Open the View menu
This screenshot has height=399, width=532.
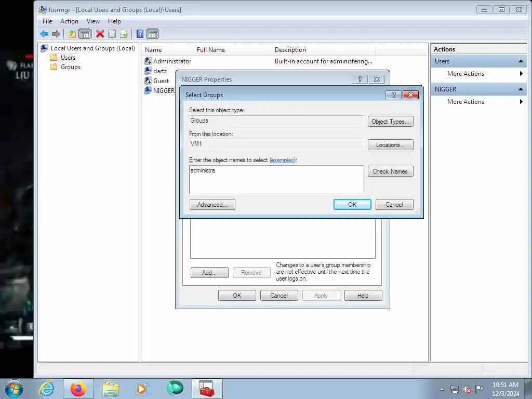coord(93,21)
